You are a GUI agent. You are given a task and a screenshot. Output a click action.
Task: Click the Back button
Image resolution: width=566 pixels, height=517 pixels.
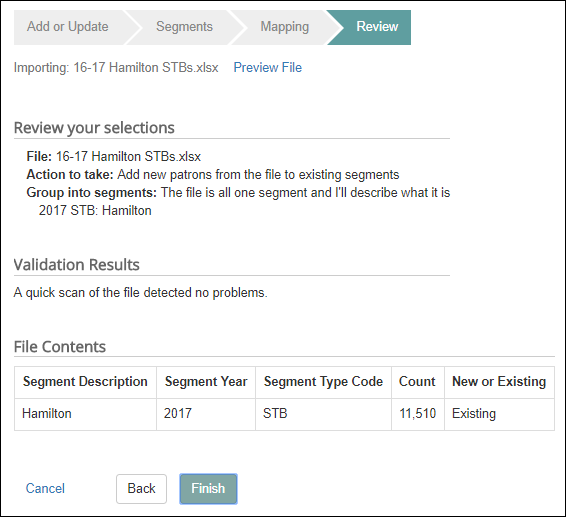pyautogui.click(x=142, y=489)
